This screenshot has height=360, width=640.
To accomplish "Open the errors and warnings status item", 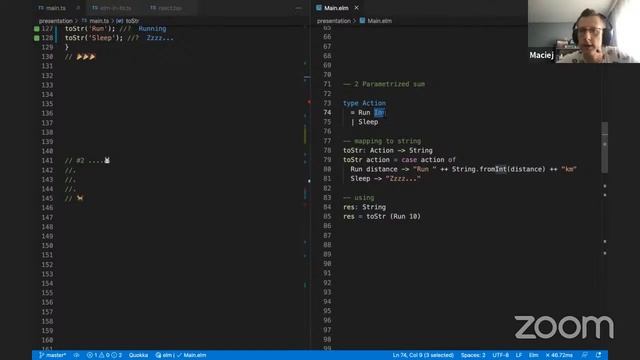I will (104, 355).
